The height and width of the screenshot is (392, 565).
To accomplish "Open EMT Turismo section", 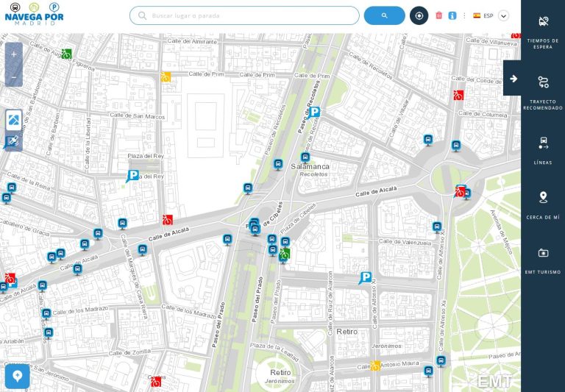I will pyautogui.click(x=543, y=260).
